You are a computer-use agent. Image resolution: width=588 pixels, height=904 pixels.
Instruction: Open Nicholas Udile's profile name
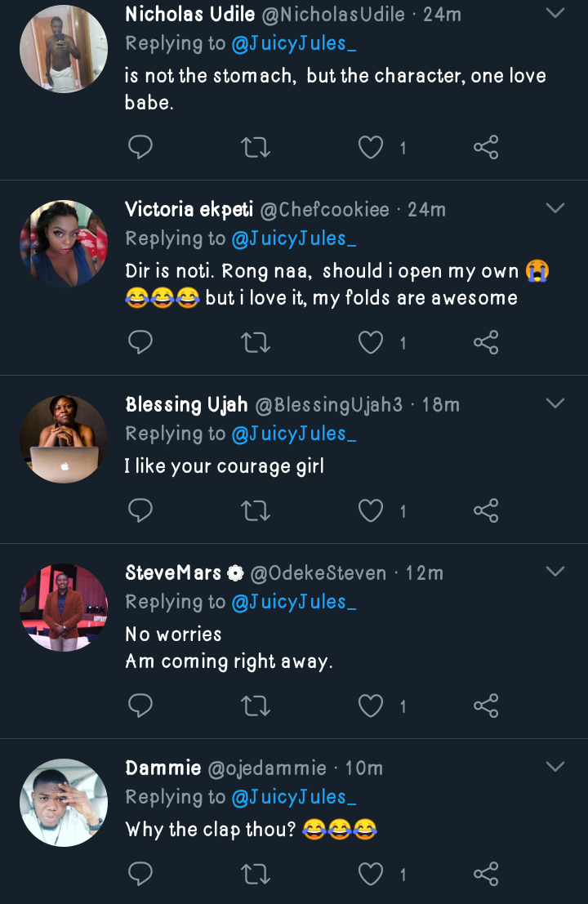tap(189, 14)
